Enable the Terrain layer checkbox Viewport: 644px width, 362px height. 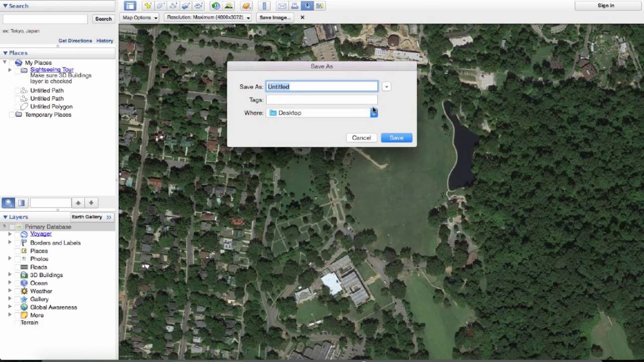click(x=17, y=323)
